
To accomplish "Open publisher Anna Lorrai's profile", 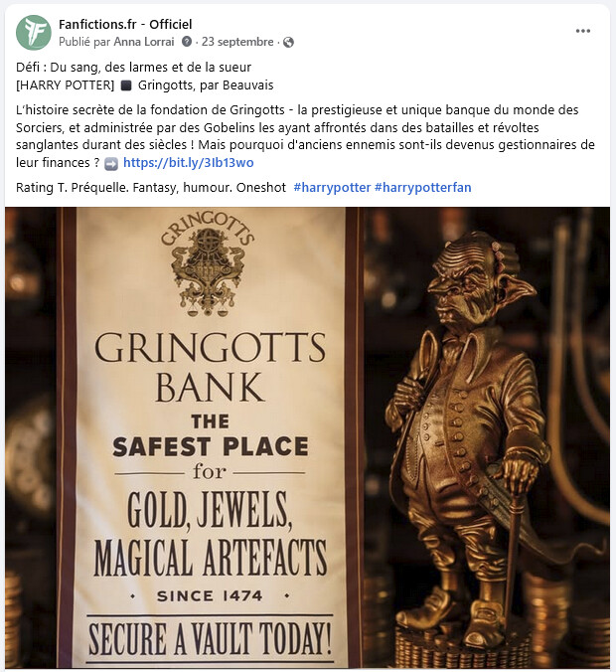I will (144, 42).
